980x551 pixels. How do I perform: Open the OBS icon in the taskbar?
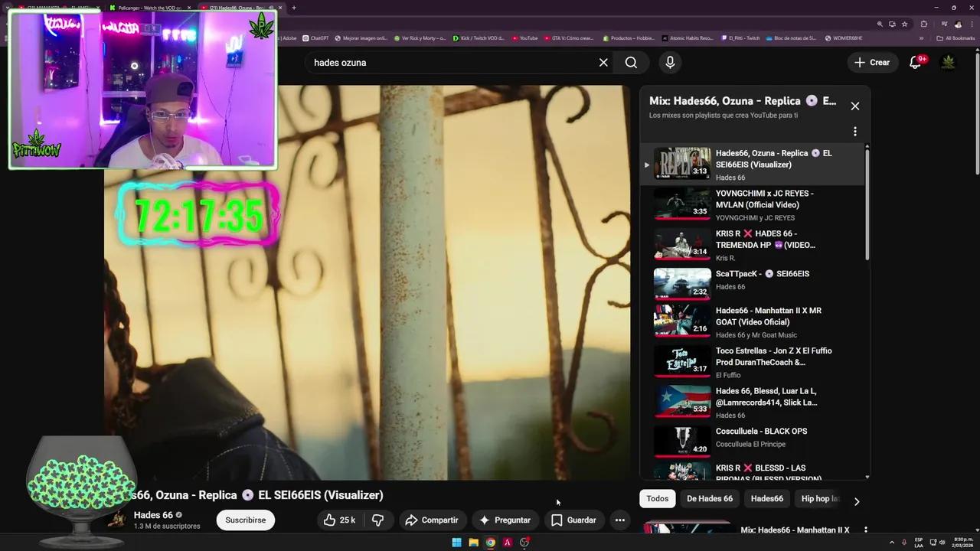(524, 543)
